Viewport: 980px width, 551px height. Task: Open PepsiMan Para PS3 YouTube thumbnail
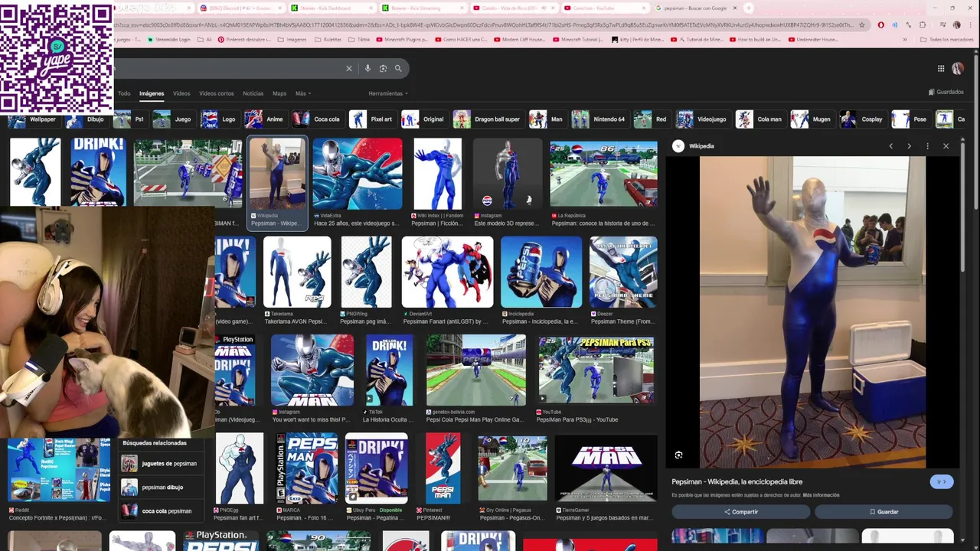596,370
